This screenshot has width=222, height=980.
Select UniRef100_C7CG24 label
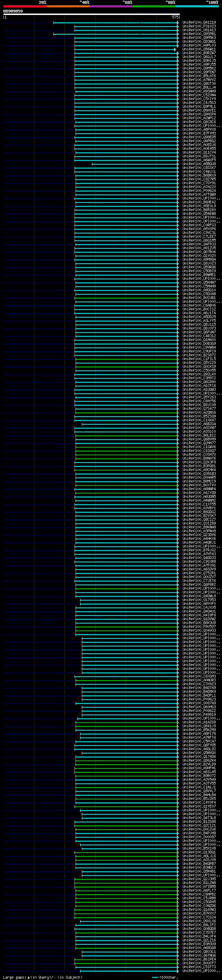click(199, 917)
